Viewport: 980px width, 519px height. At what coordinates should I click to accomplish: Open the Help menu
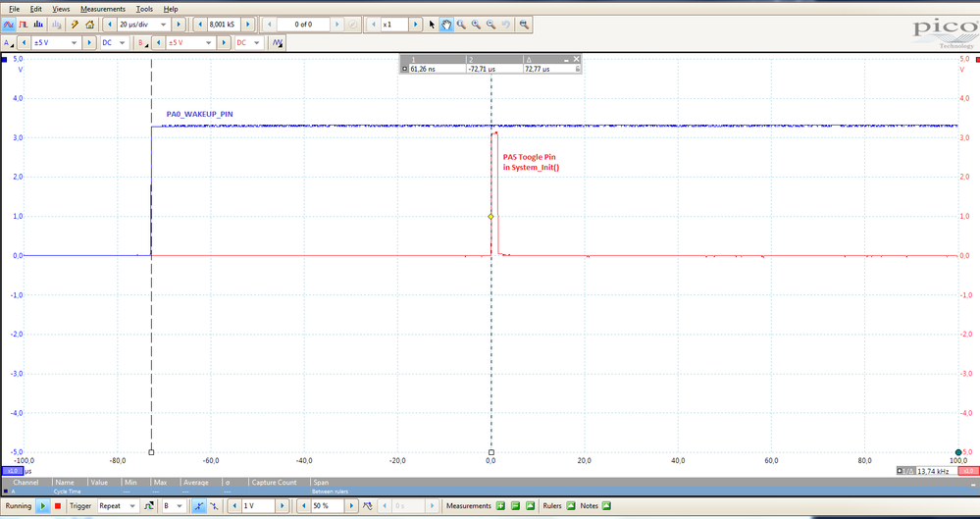(171, 9)
